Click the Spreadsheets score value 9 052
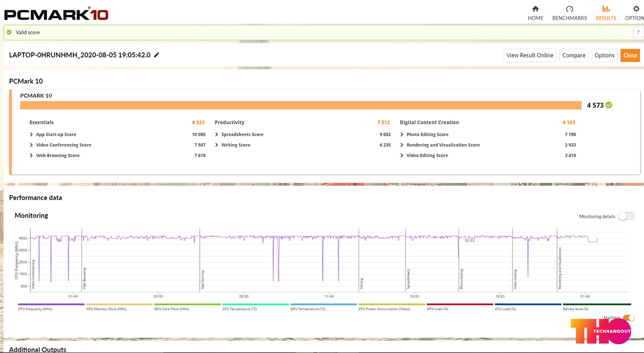Viewport: 644px width, 353px height. tap(385, 135)
